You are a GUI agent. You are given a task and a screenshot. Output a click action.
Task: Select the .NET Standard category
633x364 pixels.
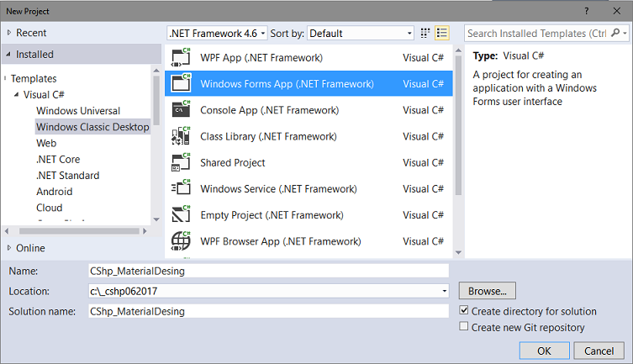[67, 175]
